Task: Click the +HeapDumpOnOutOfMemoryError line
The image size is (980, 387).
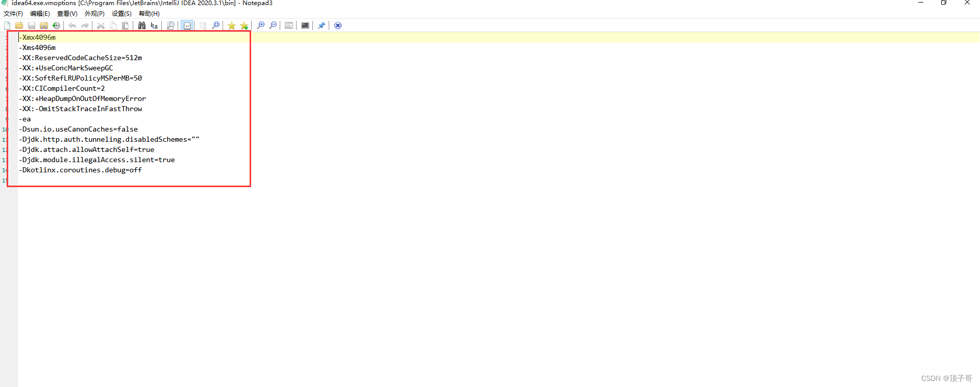Action: tap(82, 98)
